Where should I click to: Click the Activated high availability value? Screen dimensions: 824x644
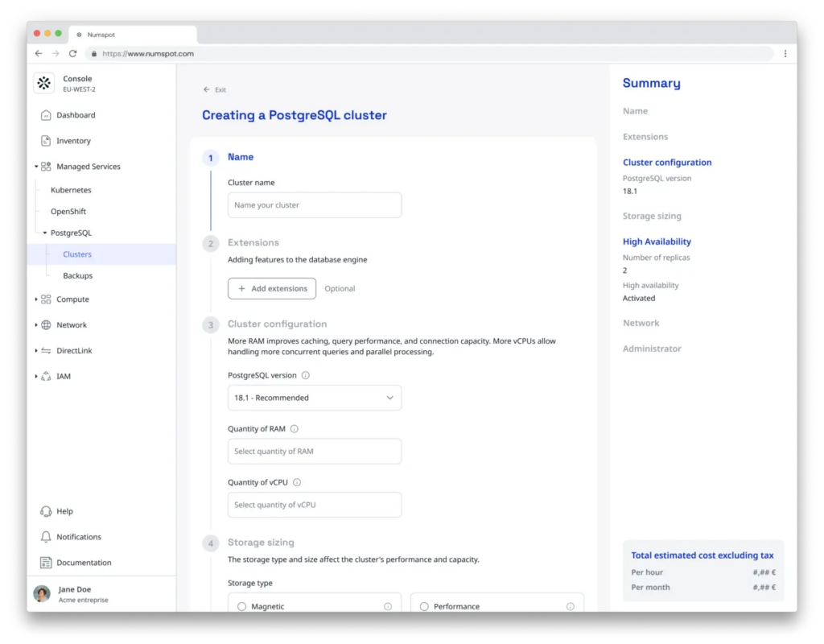point(638,298)
